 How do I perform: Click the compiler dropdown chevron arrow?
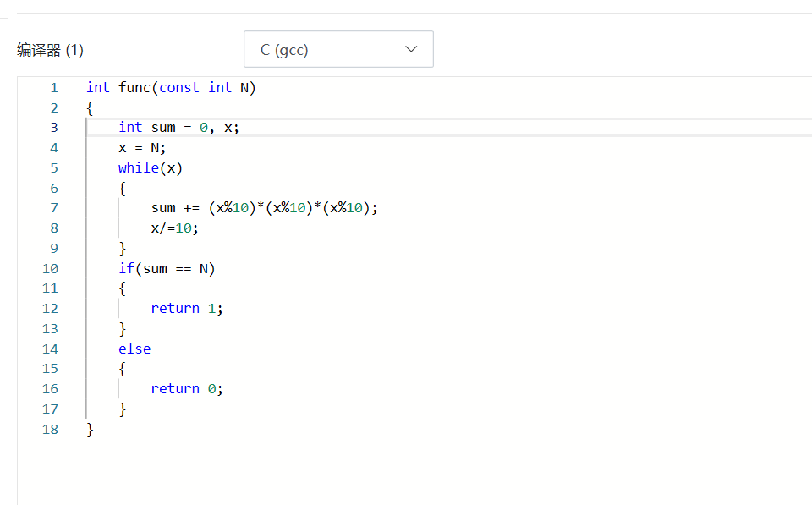[411, 49]
